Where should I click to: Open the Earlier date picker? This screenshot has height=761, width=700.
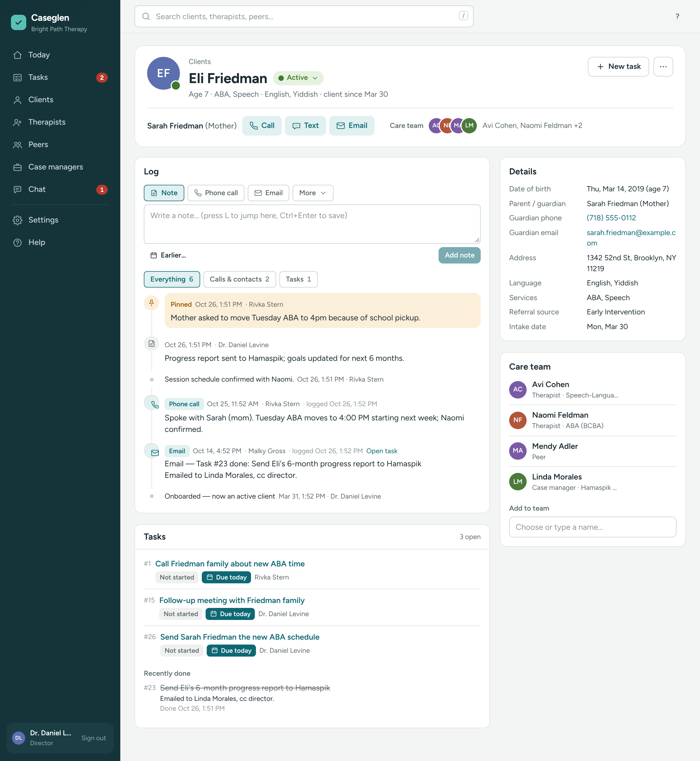click(x=168, y=255)
